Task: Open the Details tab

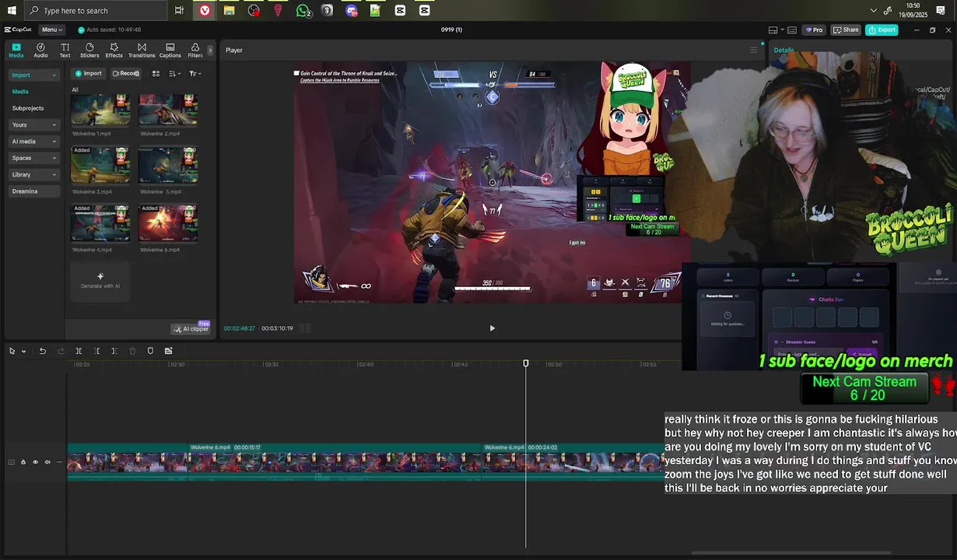Action: pos(783,50)
